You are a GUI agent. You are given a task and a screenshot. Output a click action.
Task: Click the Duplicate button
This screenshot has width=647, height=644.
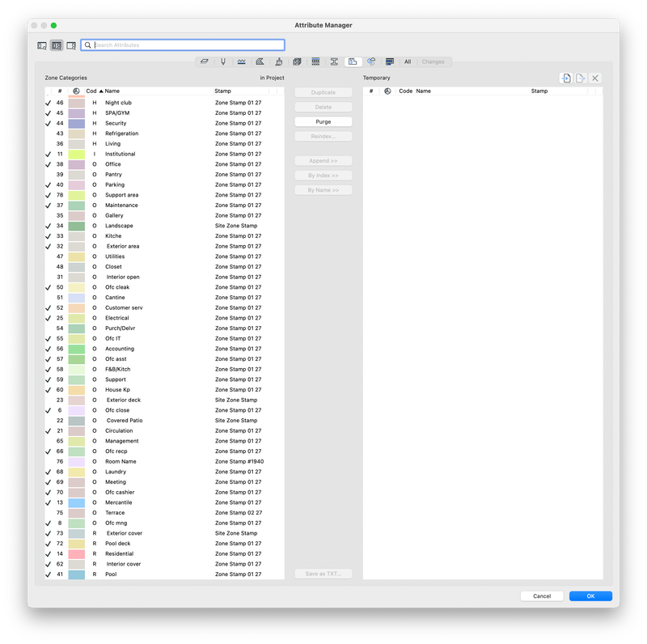[323, 92]
